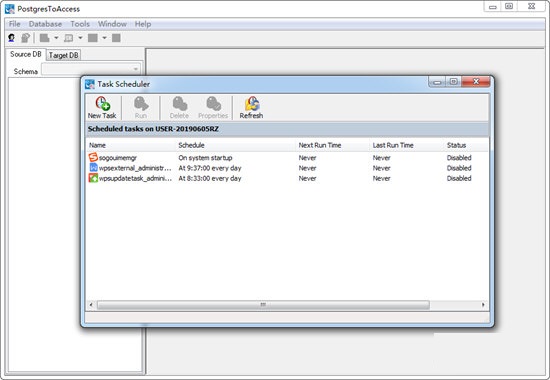550x380 pixels.
Task: Expand arrow beside third grey toolbar button
Action: pyautogui.click(x=104, y=38)
